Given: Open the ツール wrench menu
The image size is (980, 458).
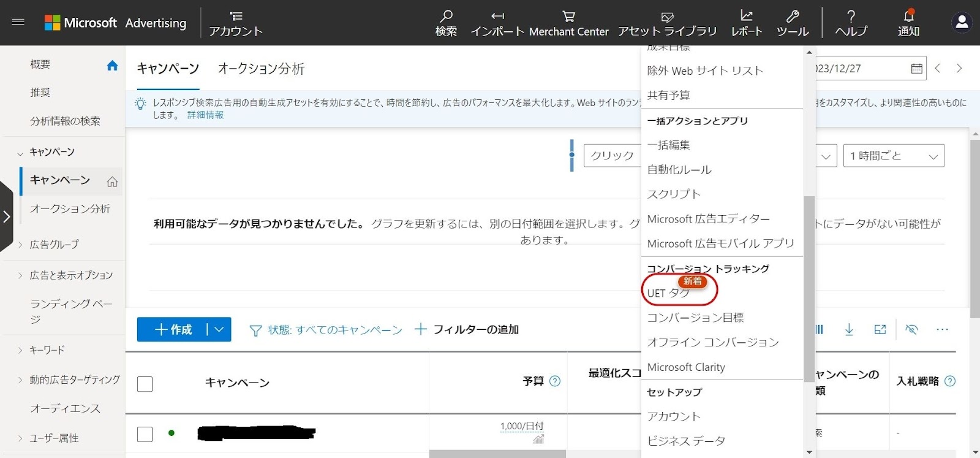Looking at the screenshot, I should coord(793,23).
